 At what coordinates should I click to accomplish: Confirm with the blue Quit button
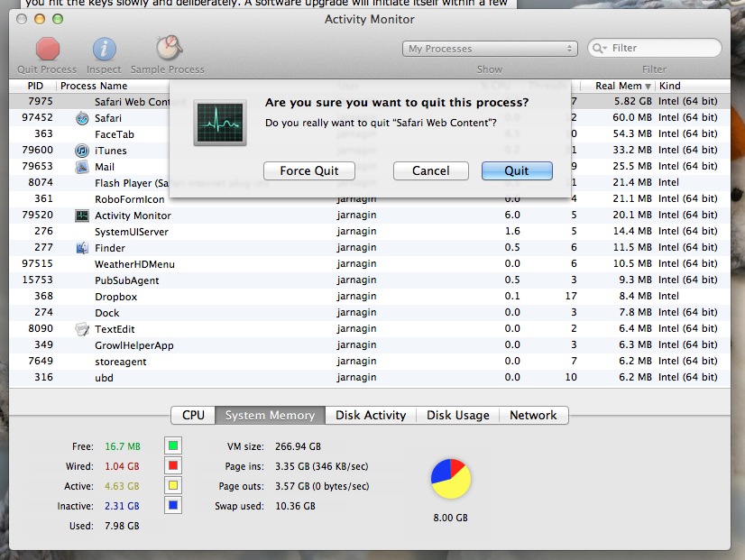pos(517,171)
